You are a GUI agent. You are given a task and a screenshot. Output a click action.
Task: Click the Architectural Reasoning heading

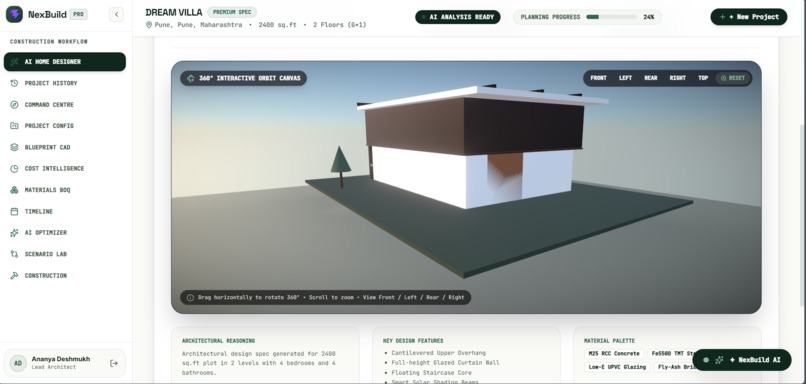coord(218,341)
